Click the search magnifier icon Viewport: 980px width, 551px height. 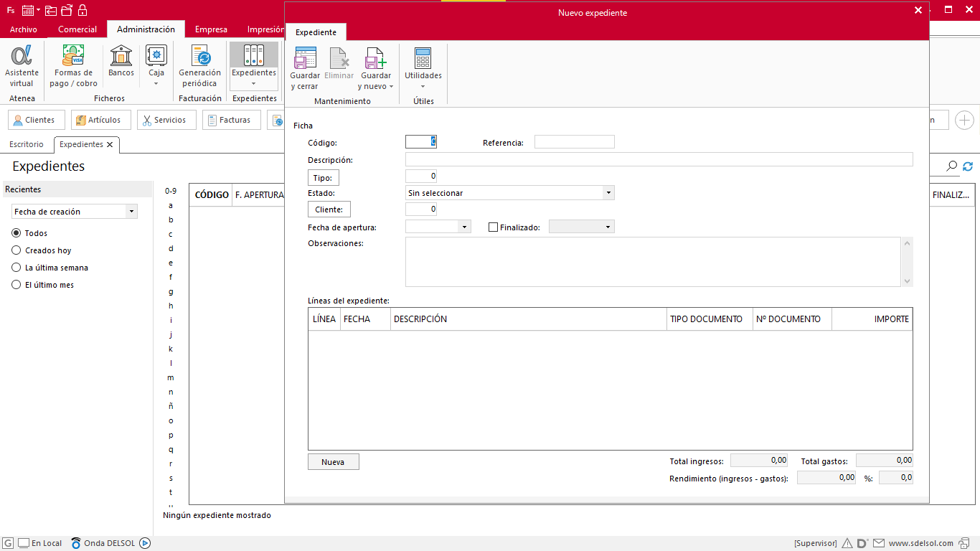(x=951, y=166)
